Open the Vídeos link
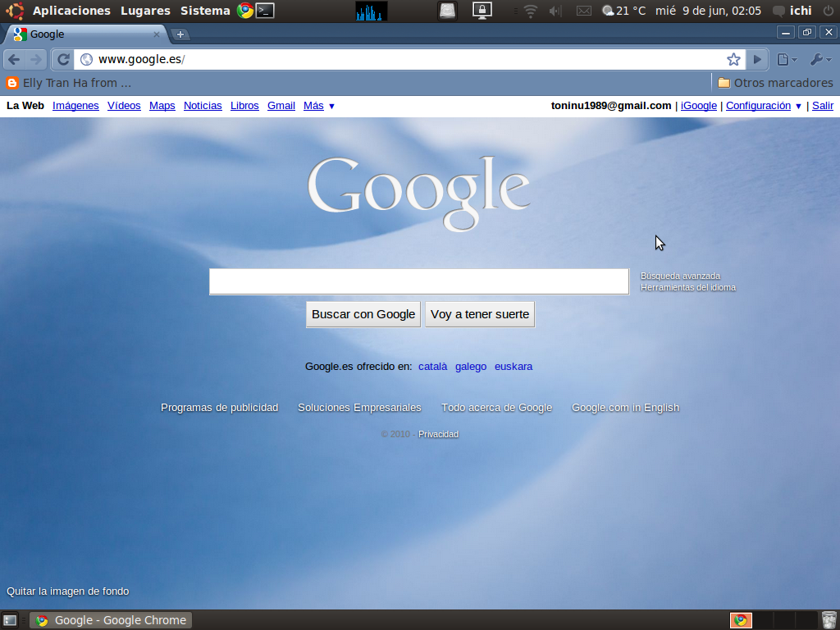 [x=124, y=106]
